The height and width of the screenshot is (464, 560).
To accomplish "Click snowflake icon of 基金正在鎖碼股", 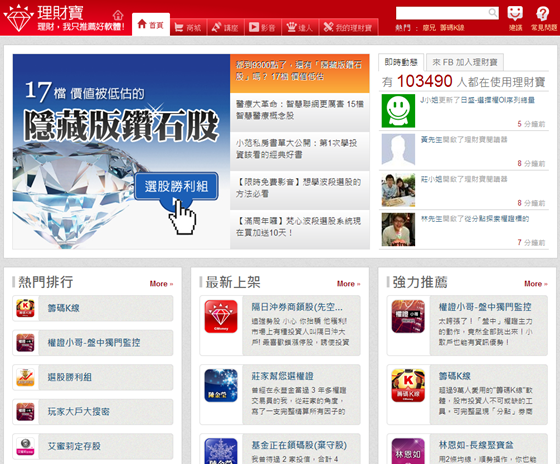I will tap(221, 451).
